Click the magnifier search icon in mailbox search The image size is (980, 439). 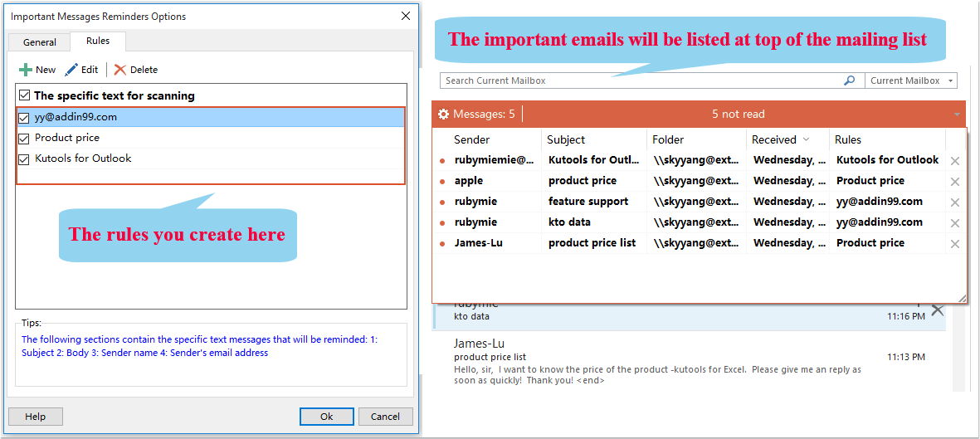(849, 80)
